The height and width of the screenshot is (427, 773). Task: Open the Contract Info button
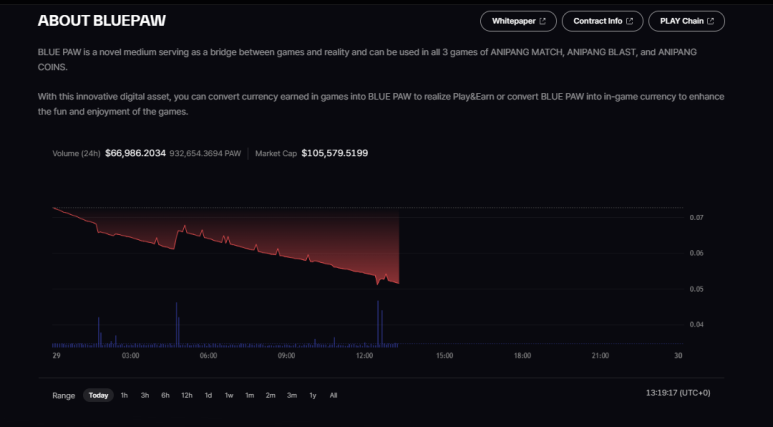point(602,21)
